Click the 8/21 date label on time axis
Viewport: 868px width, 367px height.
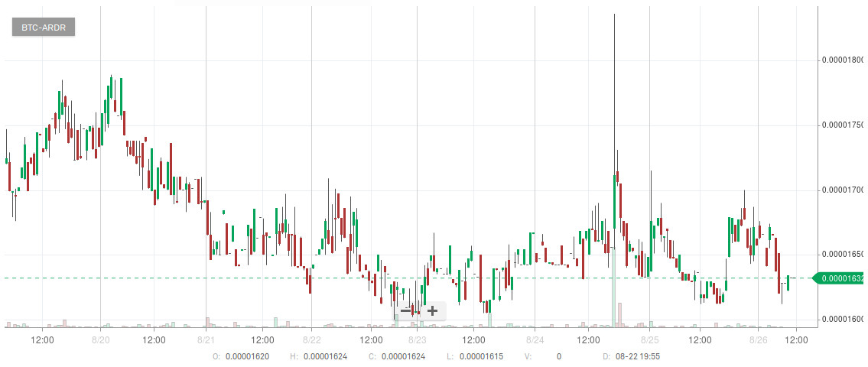click(x=206, y=339)
